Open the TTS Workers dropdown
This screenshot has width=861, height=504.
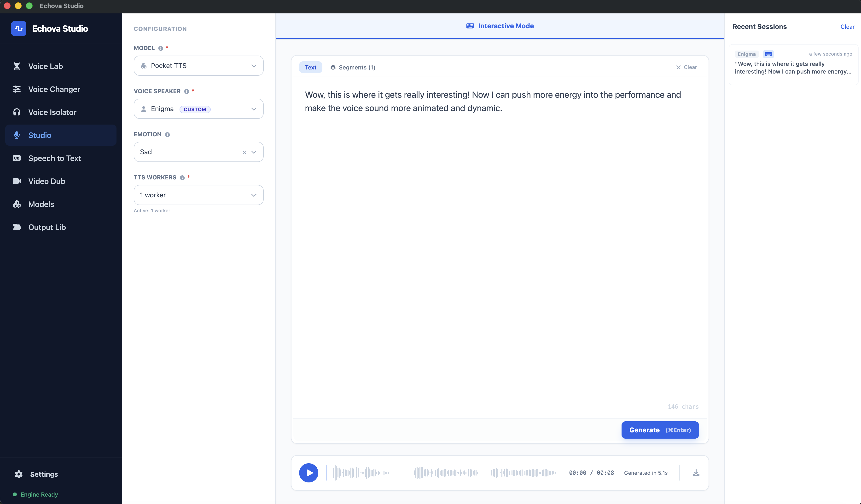198,195
